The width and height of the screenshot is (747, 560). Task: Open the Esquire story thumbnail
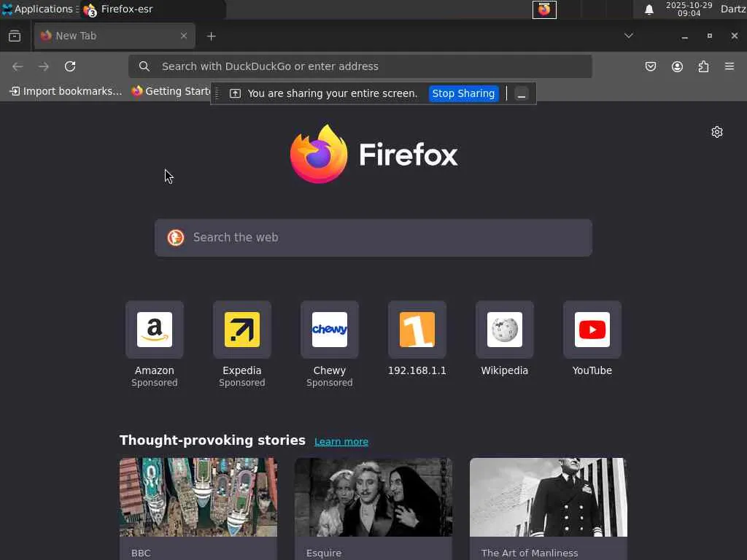click(x=373, y=497)
